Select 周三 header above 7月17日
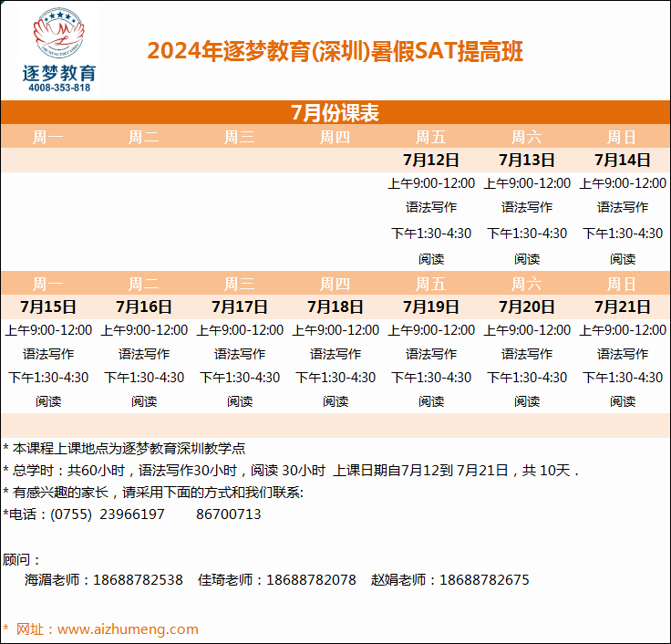Viewport: 671px width, 644px height. pos(240,284)
